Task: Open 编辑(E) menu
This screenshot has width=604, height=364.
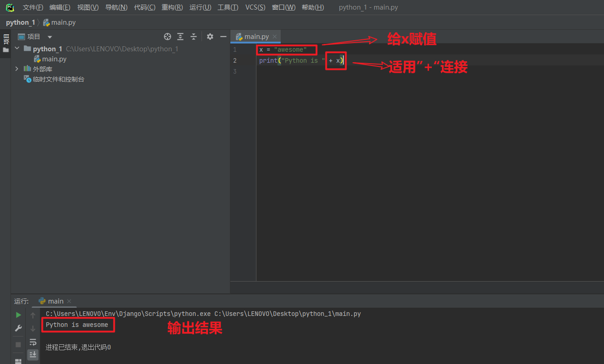Action: (60, 7)
